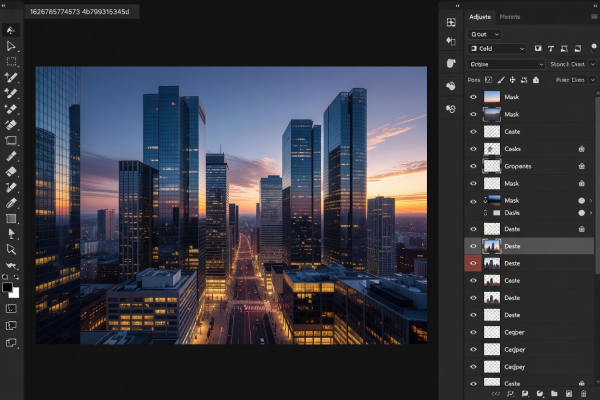600x400 pixels.
Task: Collapse right panel using top-right double arrows
Action: pyautogui.click(x=594, y=6)
